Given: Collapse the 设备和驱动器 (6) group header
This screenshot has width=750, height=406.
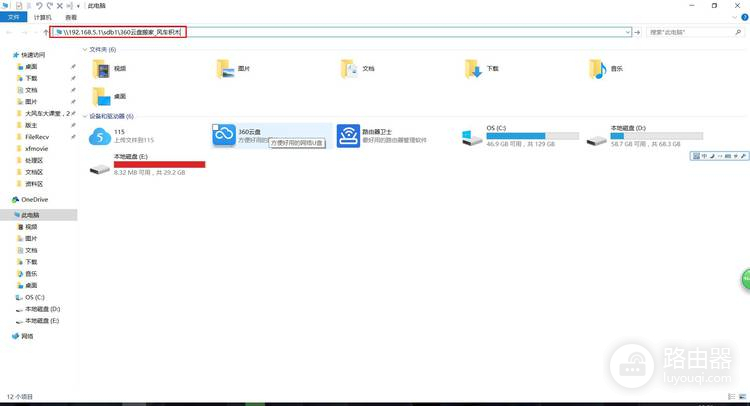Looking at the screenshot, I should click(85, 116).
